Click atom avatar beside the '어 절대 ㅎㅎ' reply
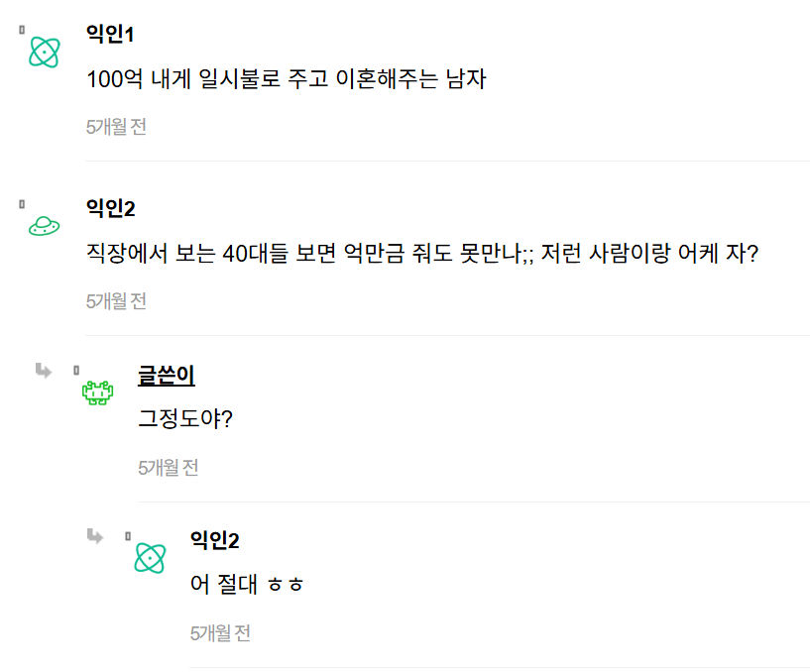Image resolution: width=810 pixels, height=672 pixels. pyautogui.click(x=150, y=558)
